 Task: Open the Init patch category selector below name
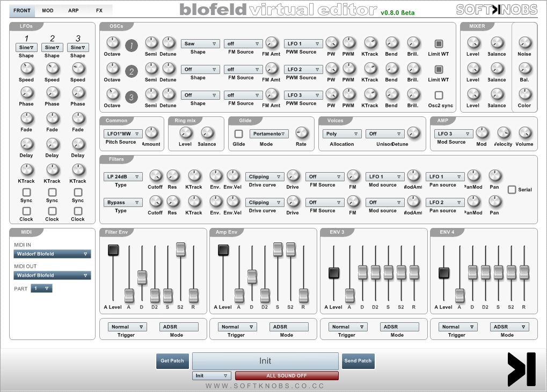pos(211,375)
